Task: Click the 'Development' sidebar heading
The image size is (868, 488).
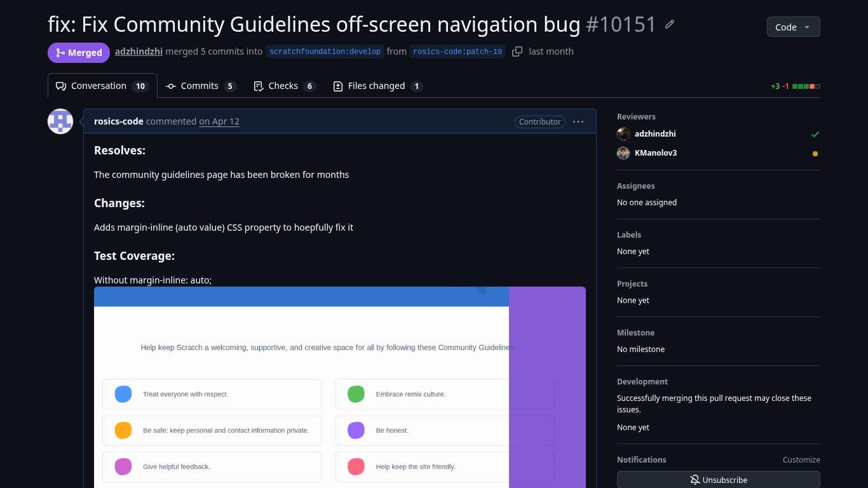Action: coord(642,382)
